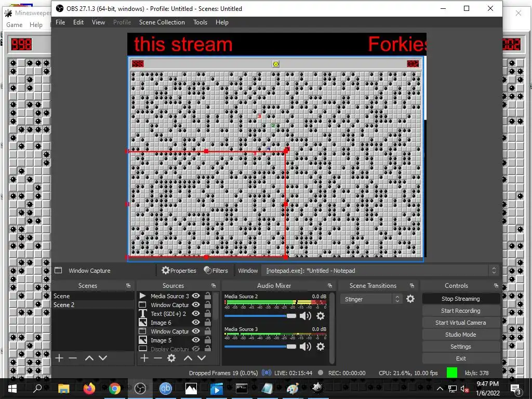Expand the hidden system tray icons chevron
The height and width of the screenshot is (399, 532).
pyautogui.click(x=440, y=389)
